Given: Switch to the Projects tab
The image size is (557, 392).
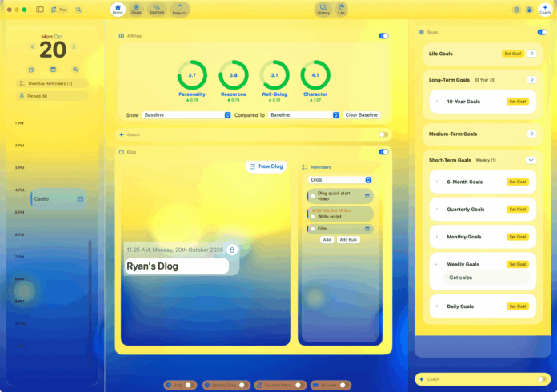Looking at the screenshot, I should (180, 10).
